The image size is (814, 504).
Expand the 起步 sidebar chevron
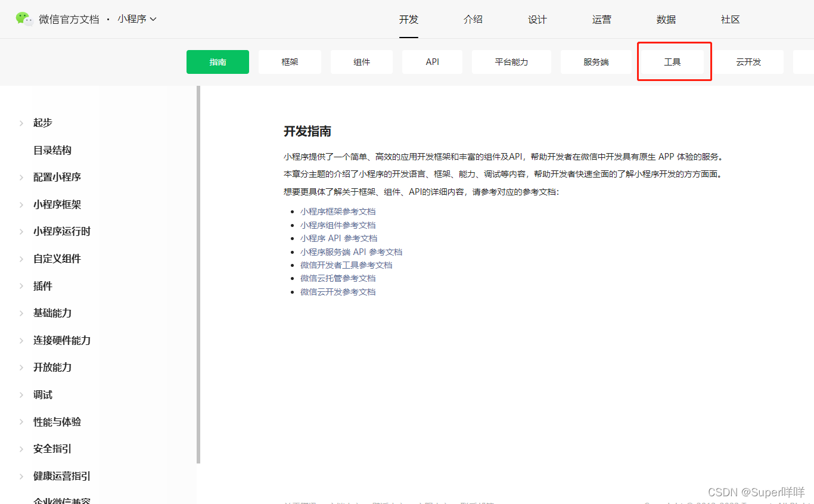click(x=21, y=123)
